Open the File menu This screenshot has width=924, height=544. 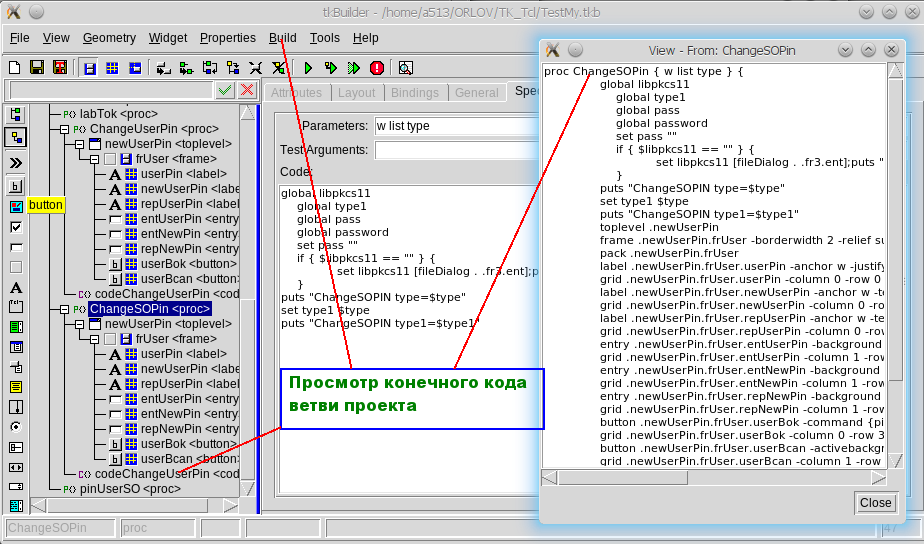19,38
